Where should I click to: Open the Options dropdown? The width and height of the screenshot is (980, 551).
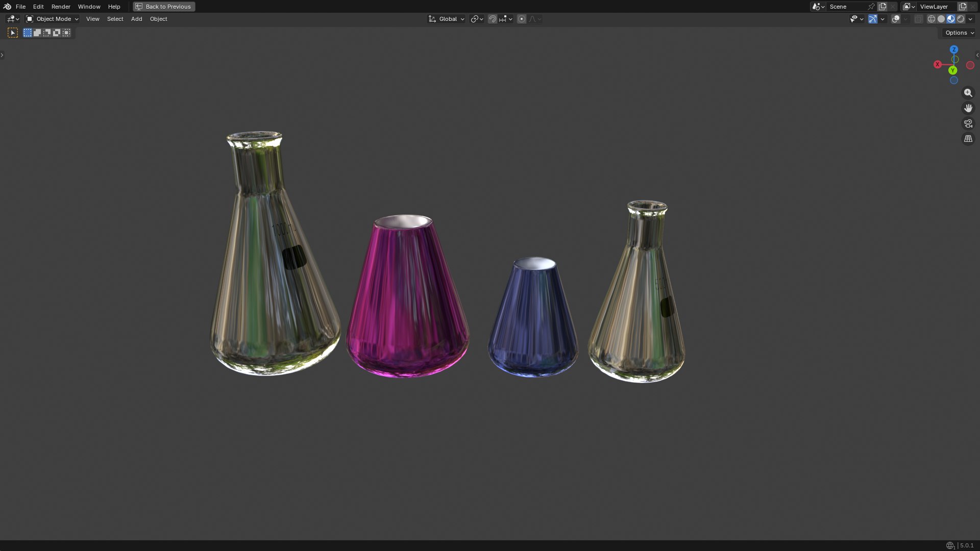pos(960,33)
